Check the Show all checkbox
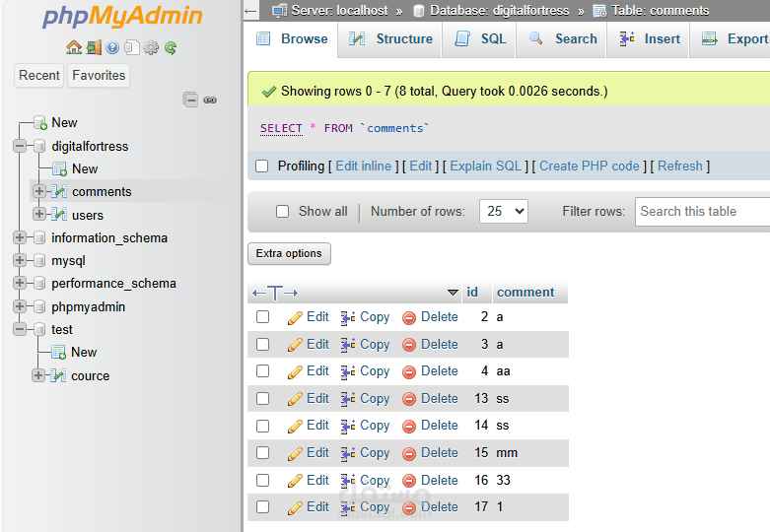 [x=282, y=211]
